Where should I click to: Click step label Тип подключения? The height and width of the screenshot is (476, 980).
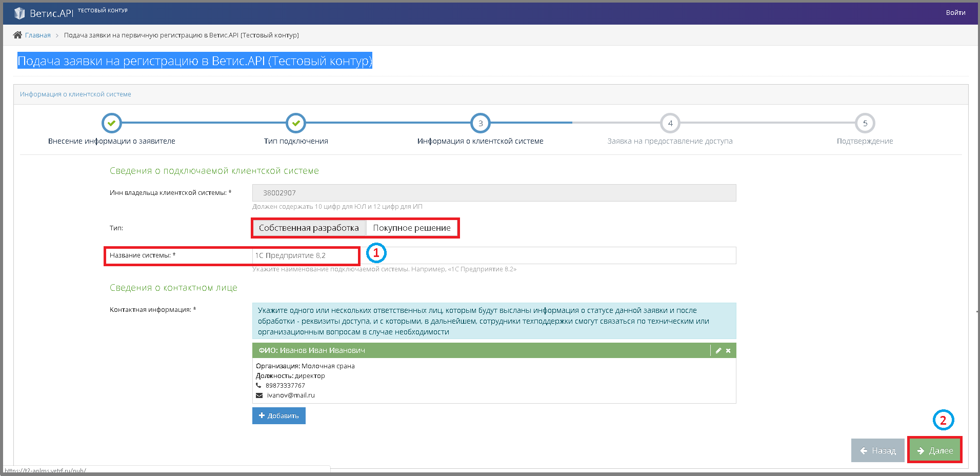[x=296, y=141]
